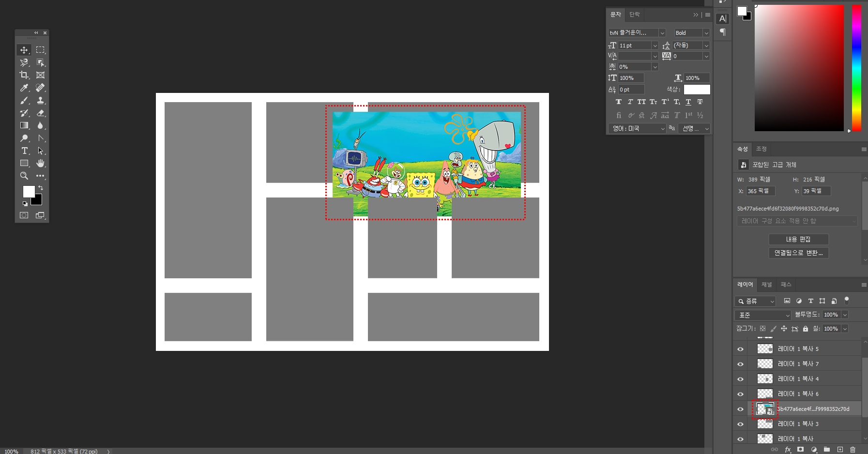Click the rainbow hue slider strip

click(x=856, y=68)
